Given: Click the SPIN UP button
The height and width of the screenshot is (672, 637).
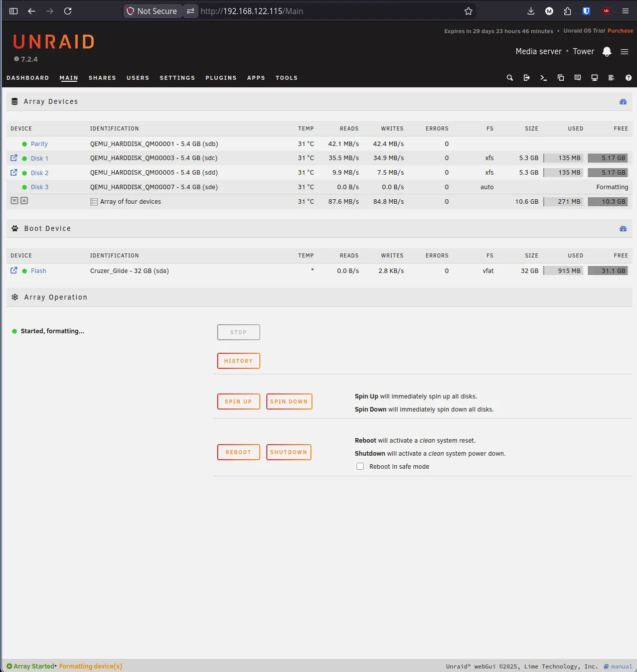Looking at the screenshot, I should tap(239, 401).
